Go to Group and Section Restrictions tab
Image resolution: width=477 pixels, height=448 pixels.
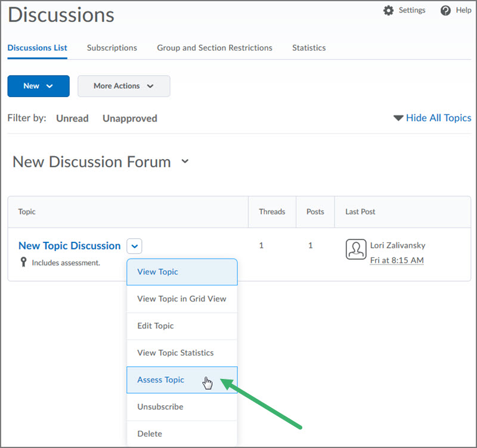point(215,48)
